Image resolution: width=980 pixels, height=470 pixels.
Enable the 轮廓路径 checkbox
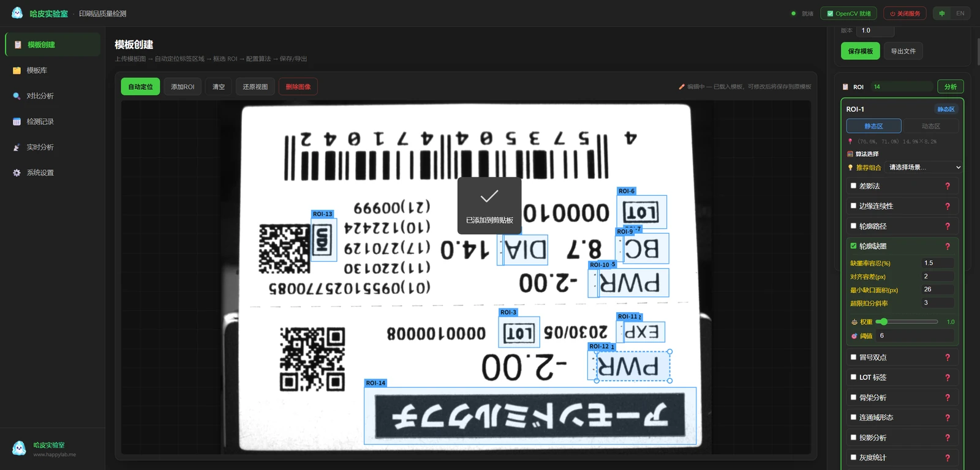click(x=853, y=226)
